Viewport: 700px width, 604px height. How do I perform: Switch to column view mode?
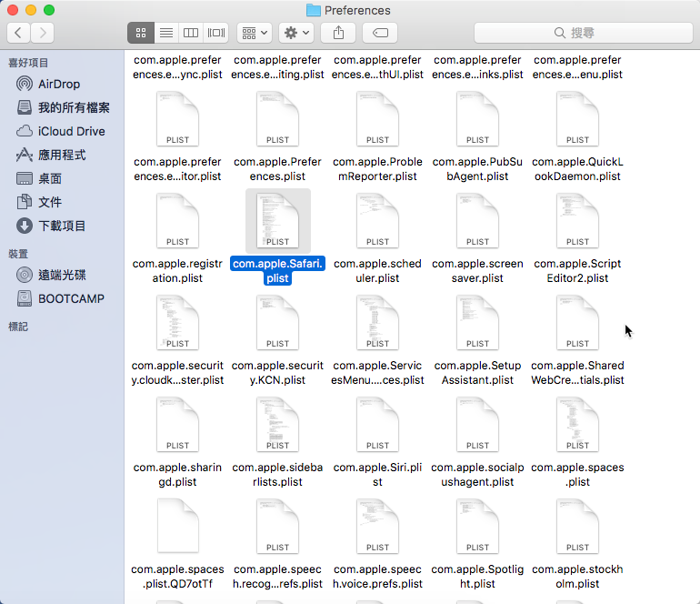(x=191, y=33)
